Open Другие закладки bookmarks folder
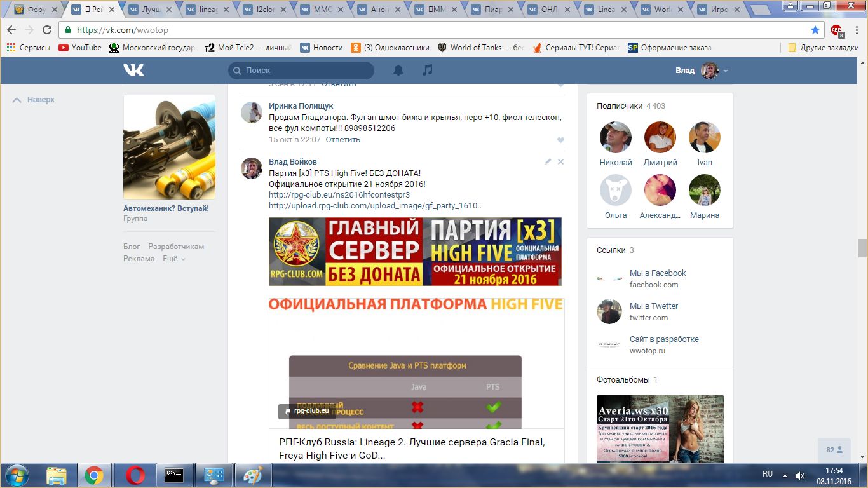 click(824, 48)
